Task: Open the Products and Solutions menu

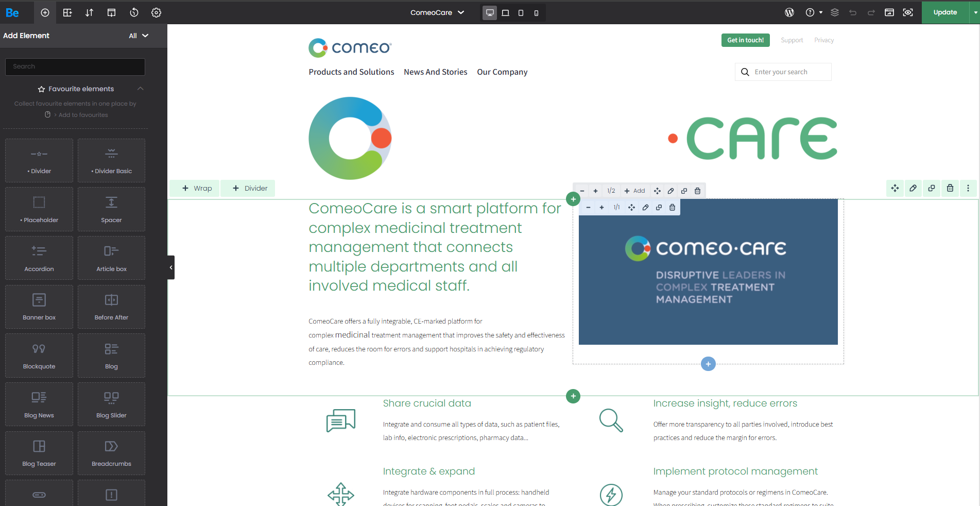Action: click(x=351, y=72)
